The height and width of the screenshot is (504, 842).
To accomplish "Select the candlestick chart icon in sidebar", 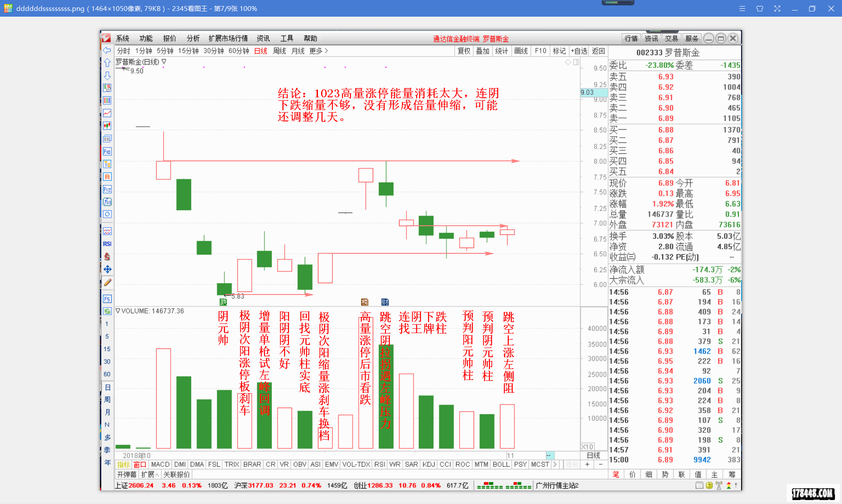I will tap(107, 126).
